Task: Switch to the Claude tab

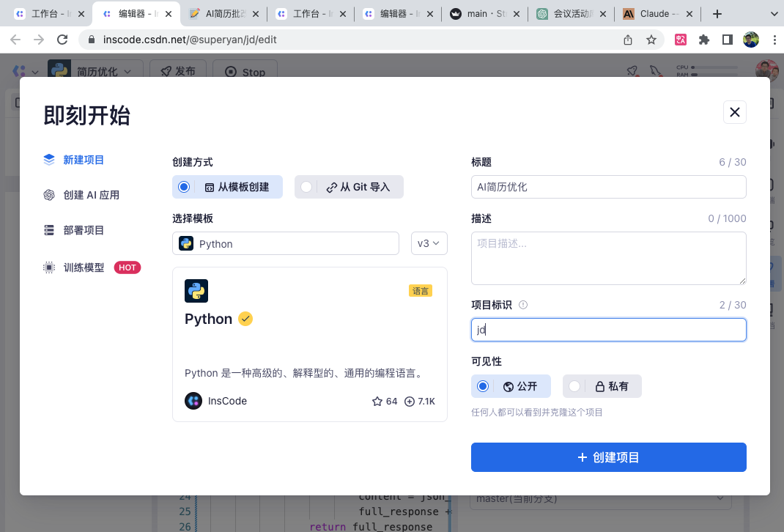Action: point(659,13)
